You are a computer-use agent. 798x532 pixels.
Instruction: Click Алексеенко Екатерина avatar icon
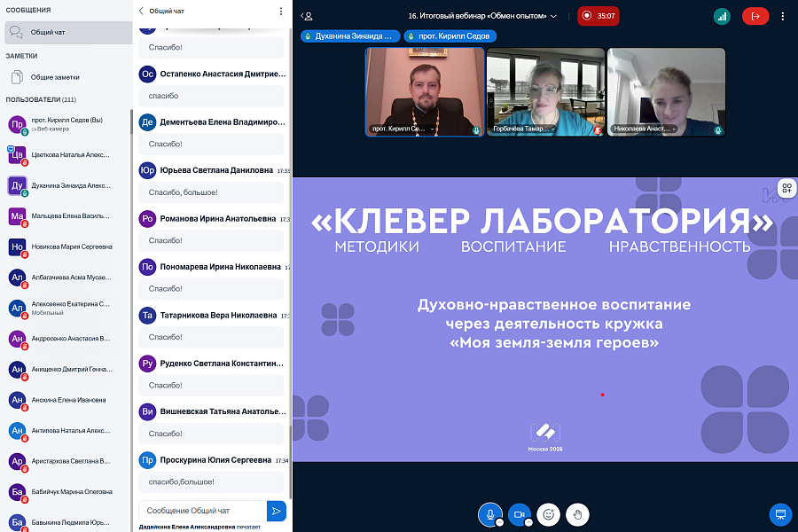click(18, 308)
